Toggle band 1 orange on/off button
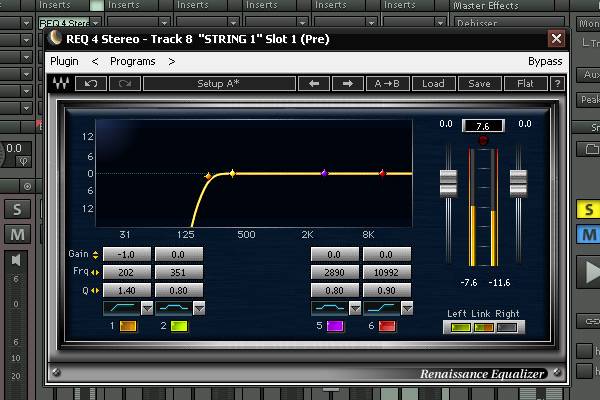 128,326
